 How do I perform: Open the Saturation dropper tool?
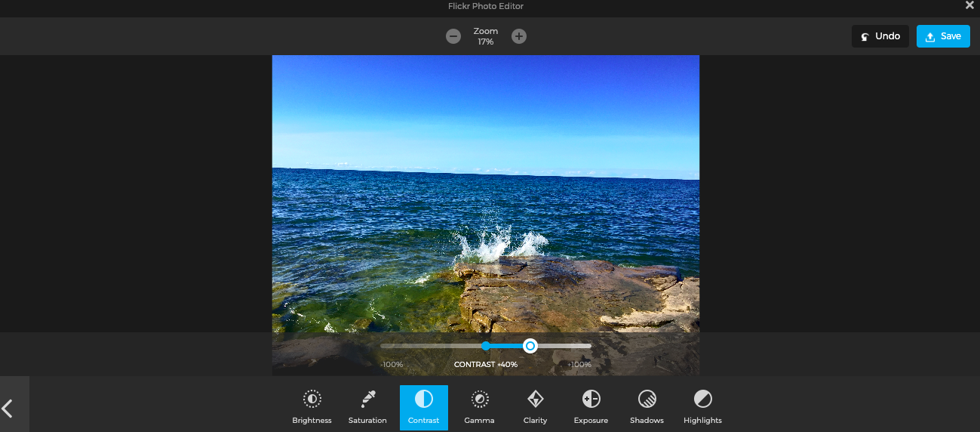367,407
